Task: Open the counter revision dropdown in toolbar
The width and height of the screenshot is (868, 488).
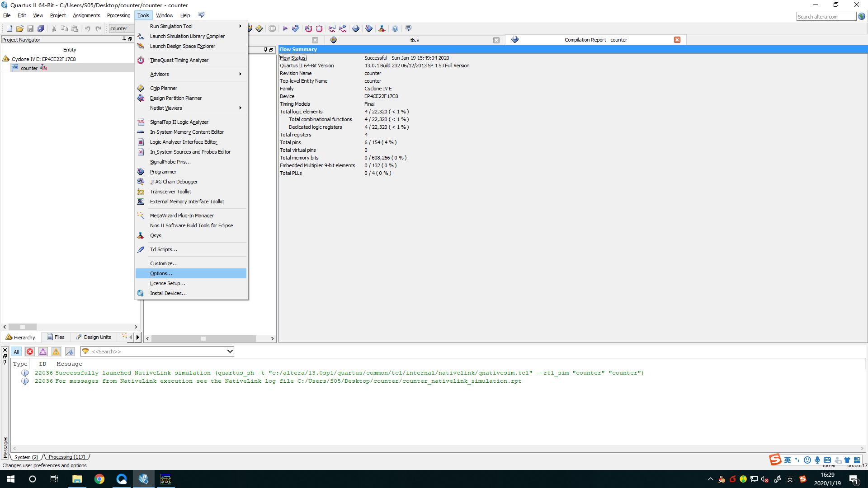Action: 121,28
